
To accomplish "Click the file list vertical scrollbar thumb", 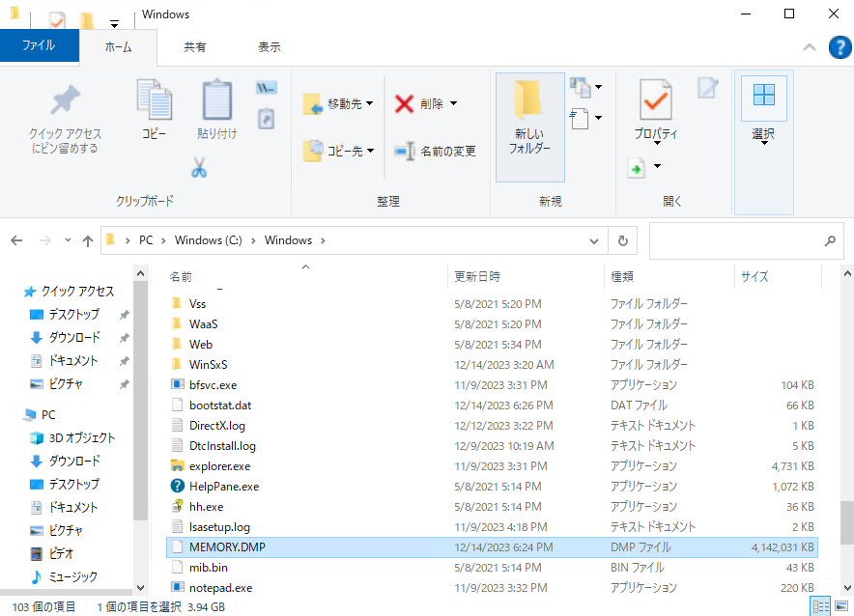I will coord(847,522).
